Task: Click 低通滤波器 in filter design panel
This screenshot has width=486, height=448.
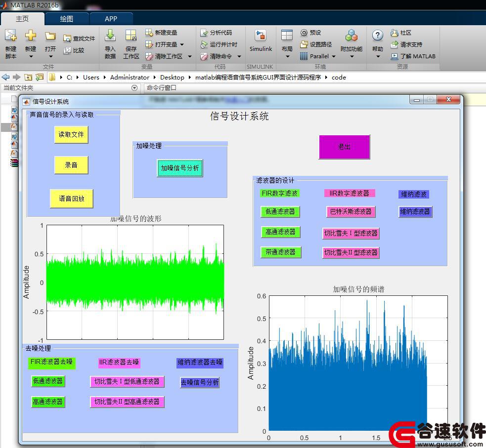Action: 280,212
